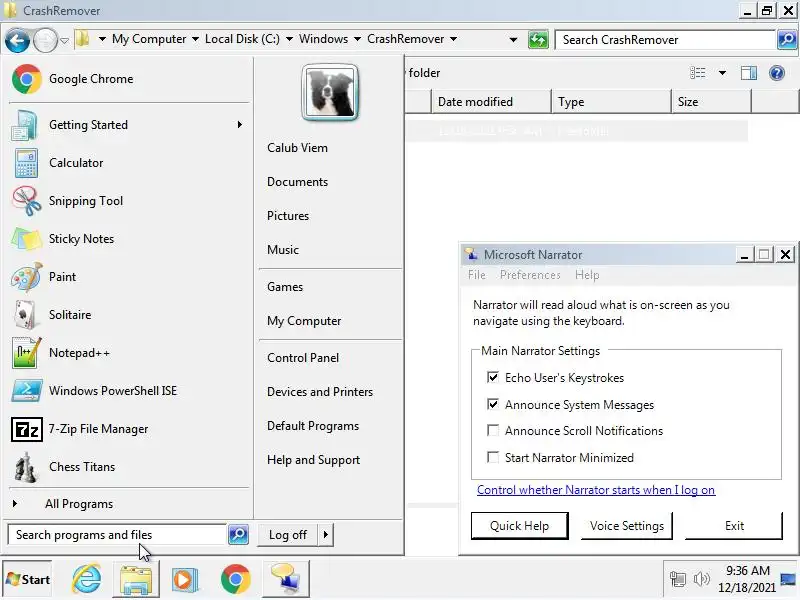Open Devices and Printers
This screenshot has width=800, height=600.
[x=320, y=392]
